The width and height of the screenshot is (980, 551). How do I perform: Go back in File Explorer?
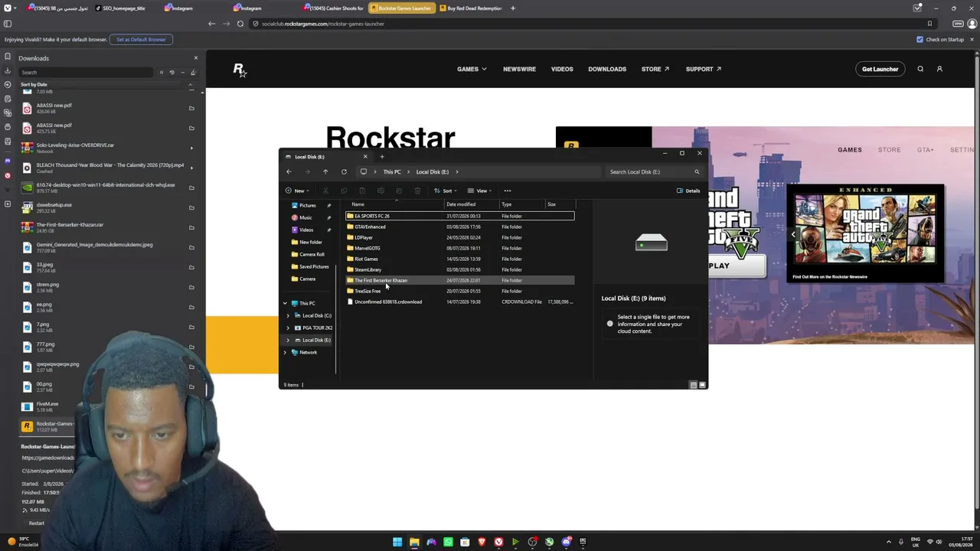[x=289, y=171]
